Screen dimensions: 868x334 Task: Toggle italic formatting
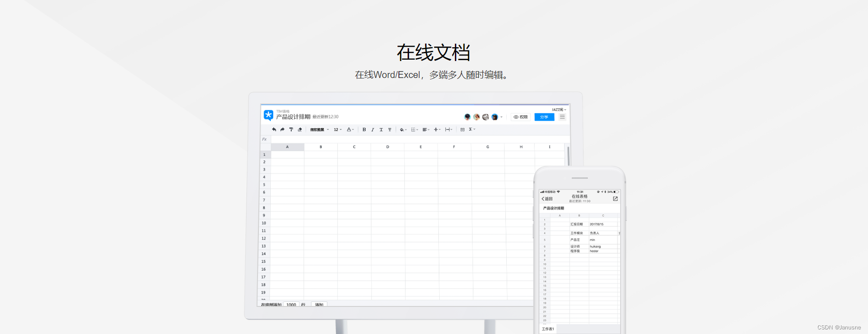373,129
